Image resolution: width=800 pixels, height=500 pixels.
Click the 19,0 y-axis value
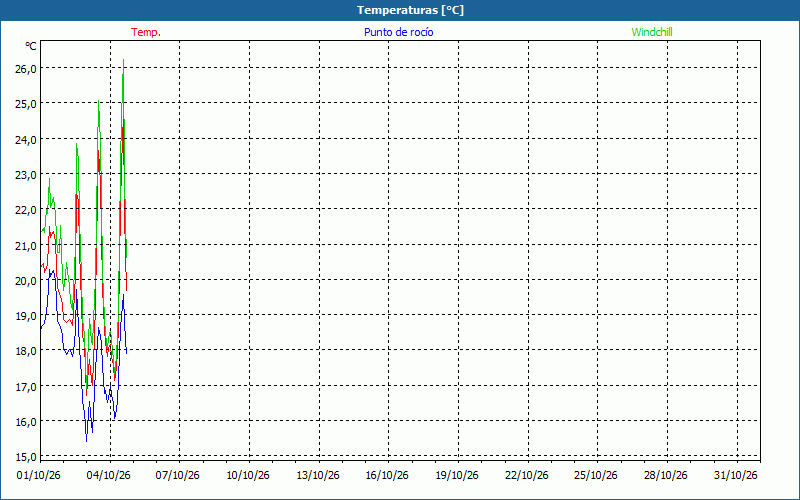pos(26,316)
